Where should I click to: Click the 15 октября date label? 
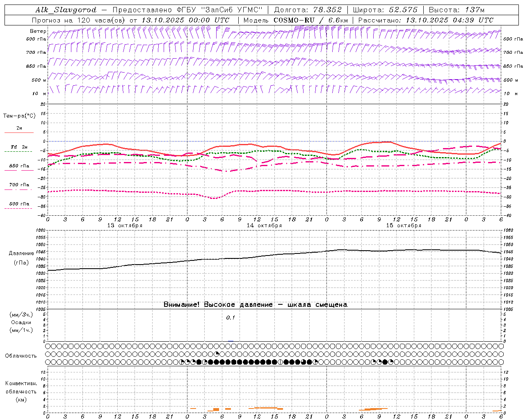[x=404, y=226]
